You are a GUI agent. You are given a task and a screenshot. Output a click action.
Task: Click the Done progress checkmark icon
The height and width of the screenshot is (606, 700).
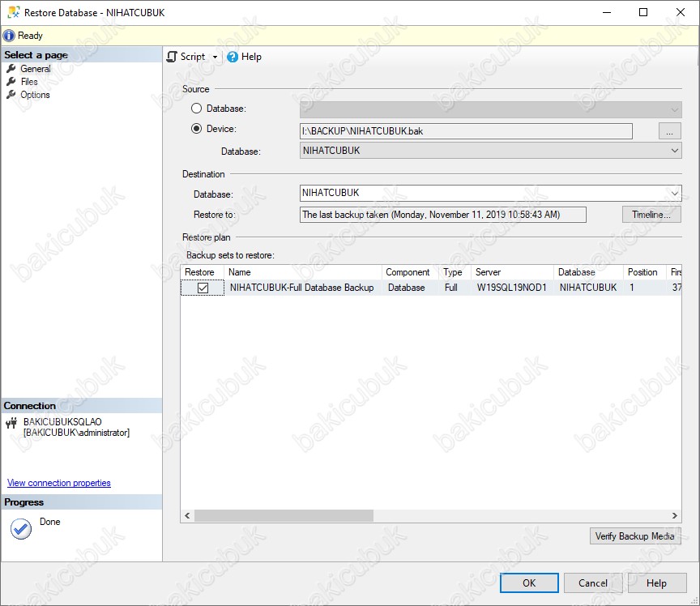point(21,529)
